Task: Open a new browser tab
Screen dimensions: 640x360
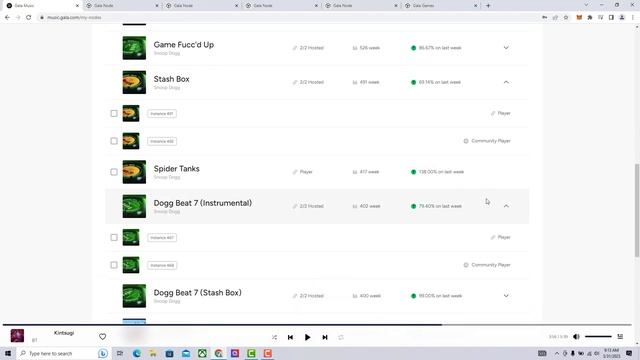Action: (x=488, y=6)
